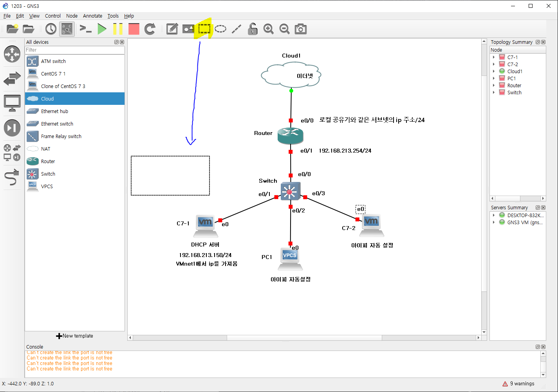Select the Frame Relay switch device

[x=75, y=136]
